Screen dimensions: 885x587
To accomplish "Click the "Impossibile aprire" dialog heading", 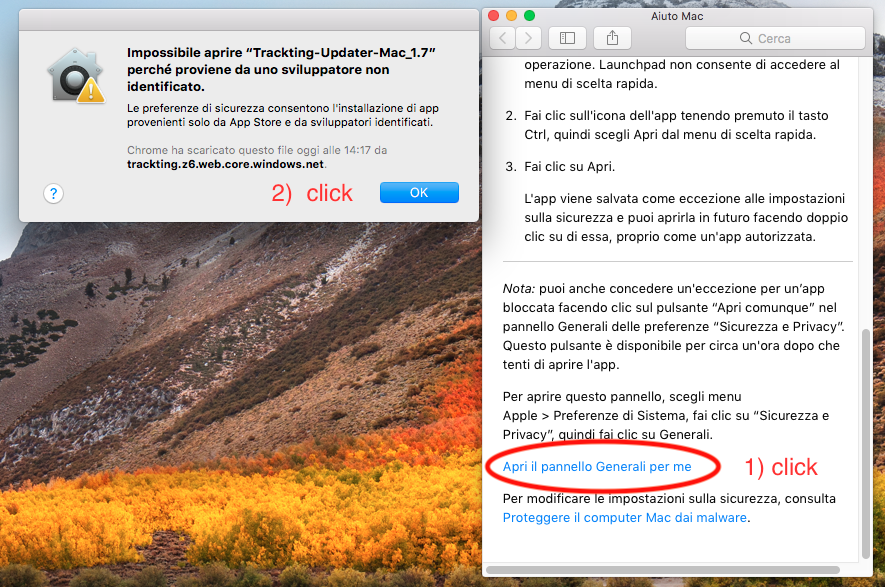I will (281, 69).
